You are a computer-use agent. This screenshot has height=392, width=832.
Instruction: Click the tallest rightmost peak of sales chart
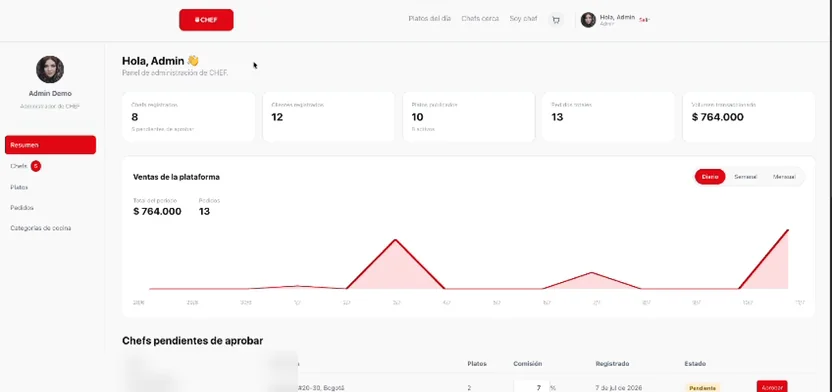(x=788, y=230)
